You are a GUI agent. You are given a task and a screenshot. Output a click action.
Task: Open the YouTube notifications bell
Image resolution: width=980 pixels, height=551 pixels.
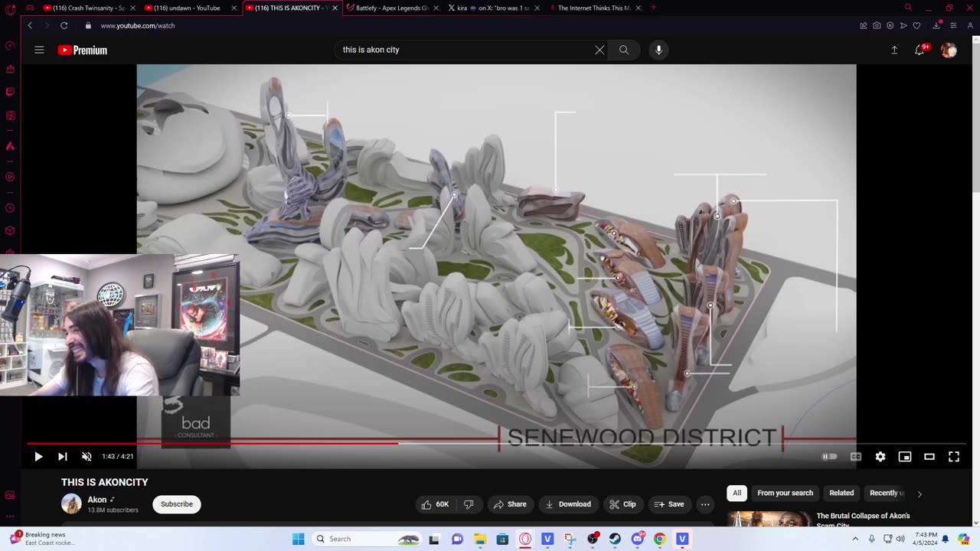[920, 50]
